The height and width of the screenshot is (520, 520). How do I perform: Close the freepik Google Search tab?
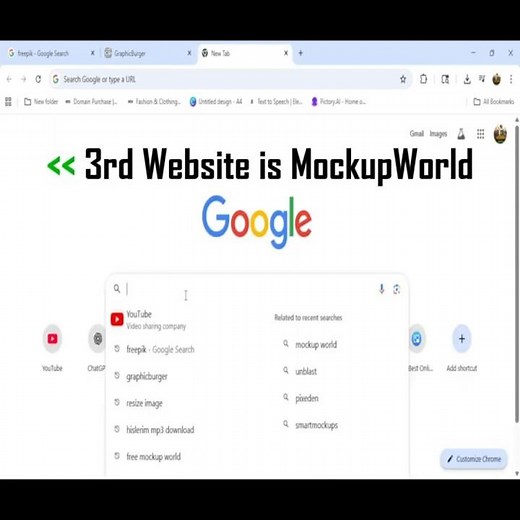point(93,53)
